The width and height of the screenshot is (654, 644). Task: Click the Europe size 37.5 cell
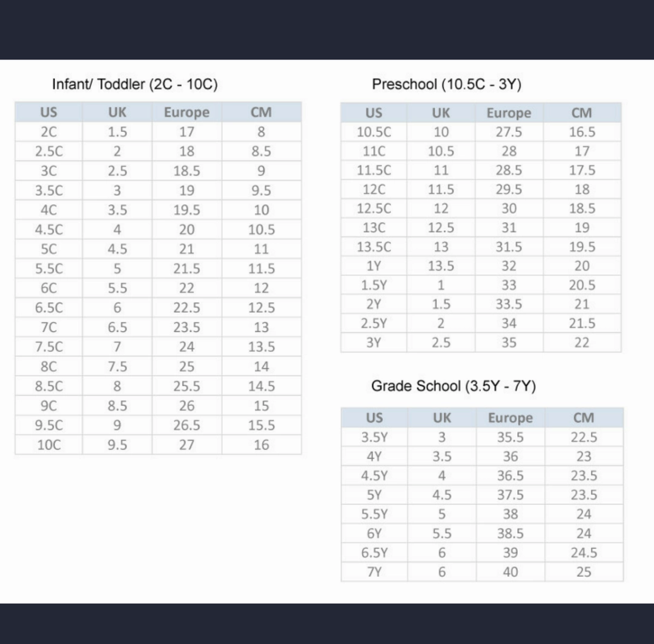click(510, 495)
